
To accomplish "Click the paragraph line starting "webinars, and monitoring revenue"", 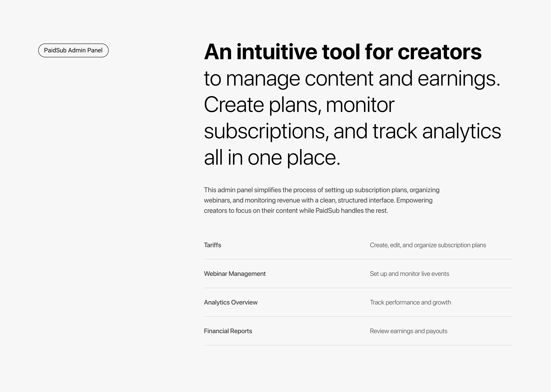I will (318, 200).
